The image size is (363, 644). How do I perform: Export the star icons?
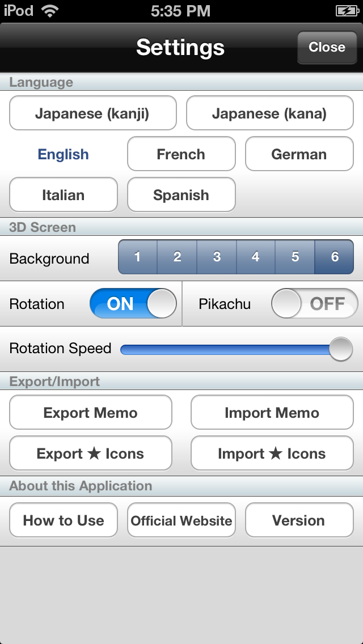pos(90,454)
